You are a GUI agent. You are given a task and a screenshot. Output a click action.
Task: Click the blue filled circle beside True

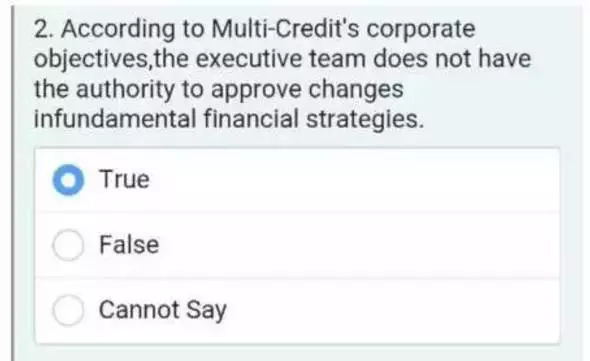coord(68,180)
